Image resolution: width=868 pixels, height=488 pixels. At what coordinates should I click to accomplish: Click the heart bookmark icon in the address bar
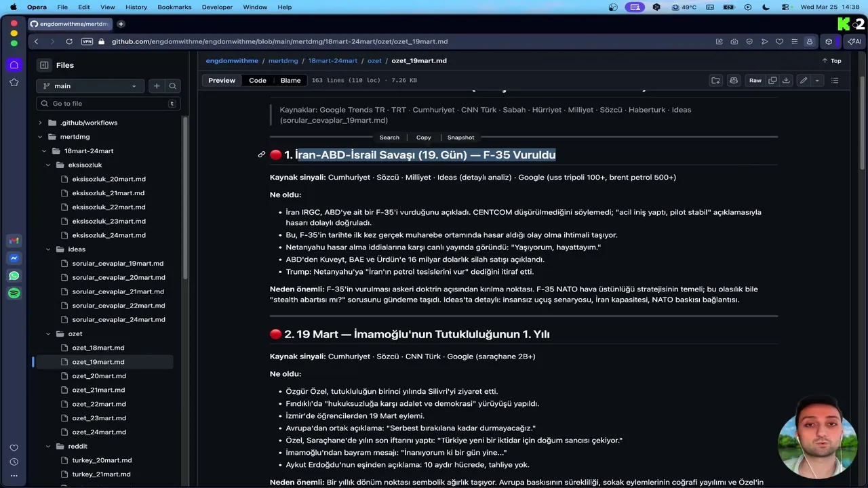(779, 41)
